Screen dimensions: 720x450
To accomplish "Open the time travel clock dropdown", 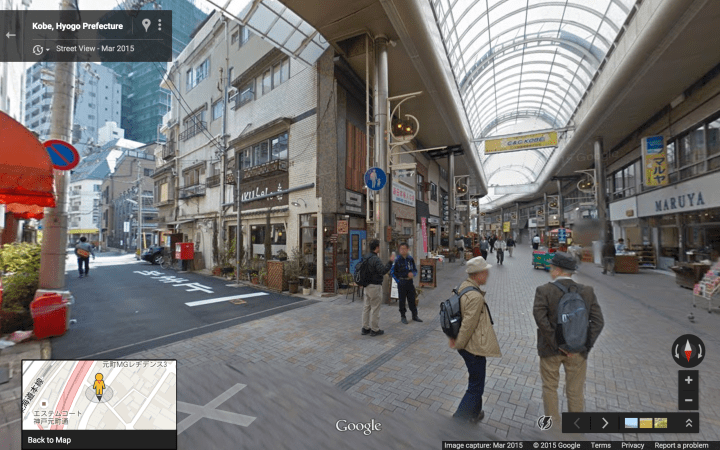I will point(40,49).
